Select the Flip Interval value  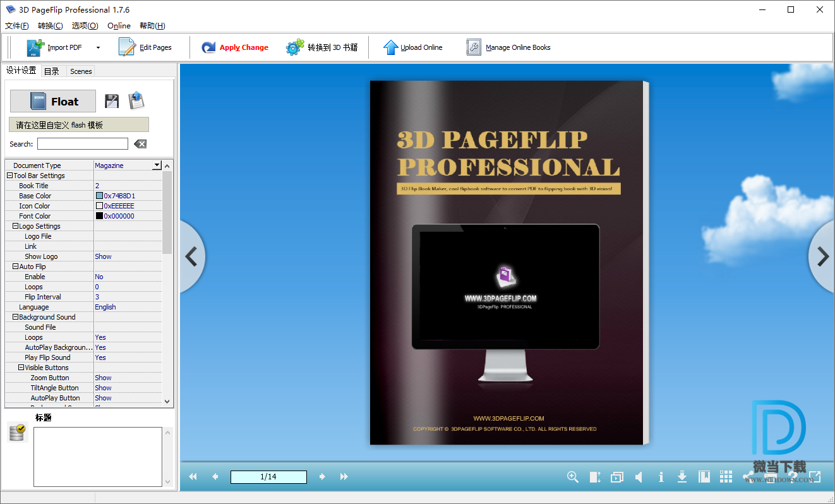click(128, 297)
